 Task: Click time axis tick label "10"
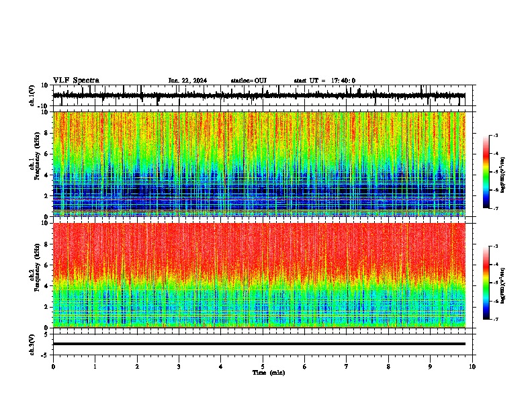coord(472,367)
